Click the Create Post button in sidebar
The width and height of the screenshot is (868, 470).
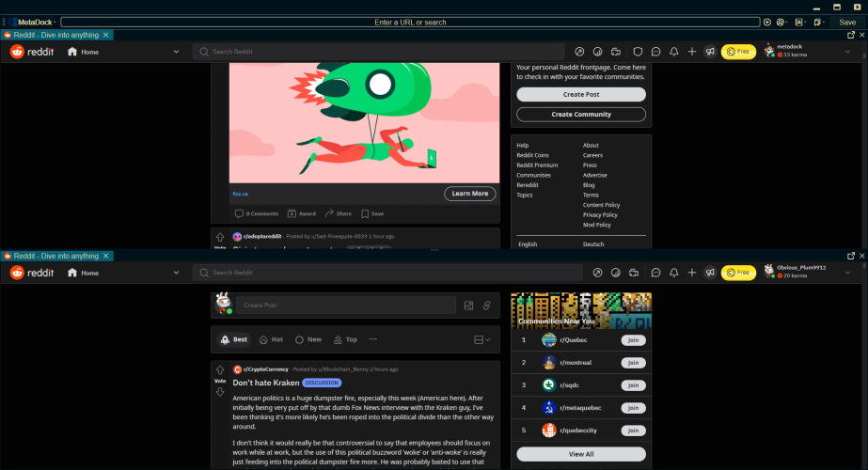point(581,95)
